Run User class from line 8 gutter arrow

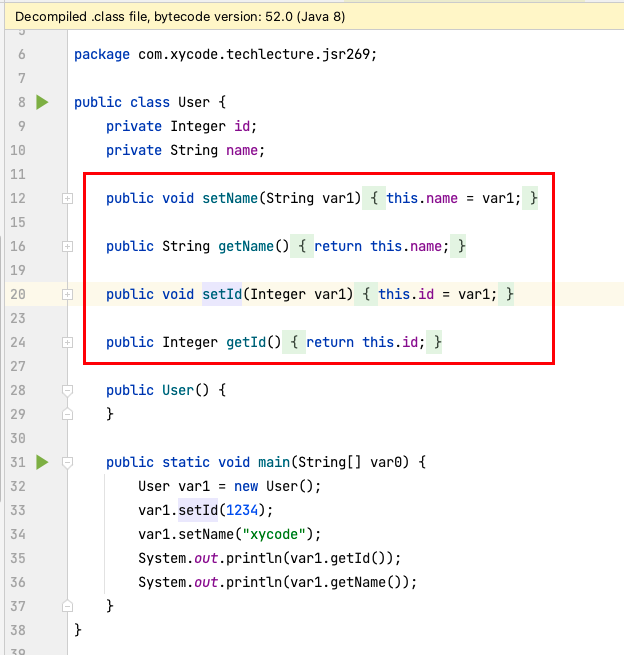coord(42,102)
